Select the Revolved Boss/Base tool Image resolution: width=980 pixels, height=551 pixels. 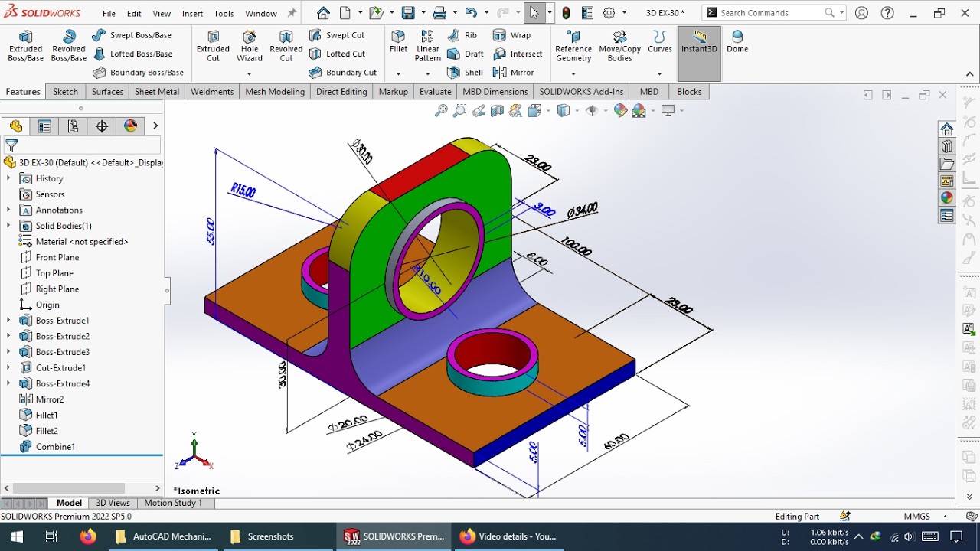(x=69, y=46)
